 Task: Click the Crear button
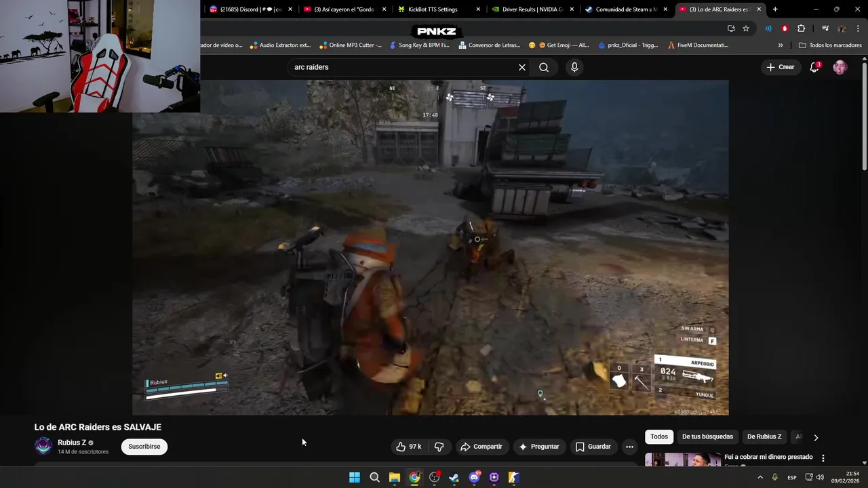click(780, 67)
